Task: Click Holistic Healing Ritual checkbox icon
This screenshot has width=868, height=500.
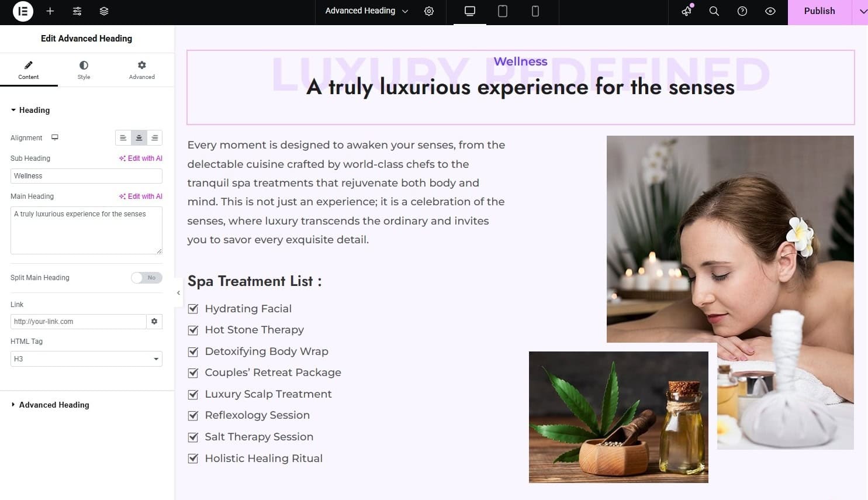Action: point(193,458)
